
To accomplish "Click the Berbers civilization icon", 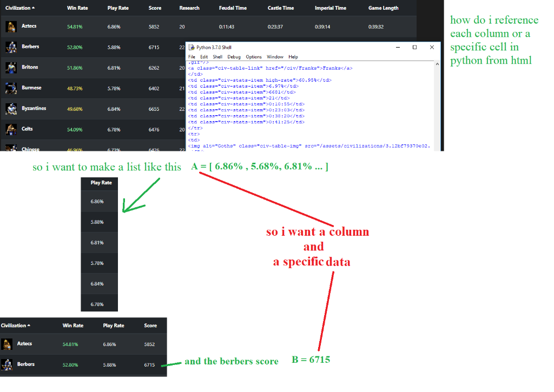I will (x=10, y=47).
